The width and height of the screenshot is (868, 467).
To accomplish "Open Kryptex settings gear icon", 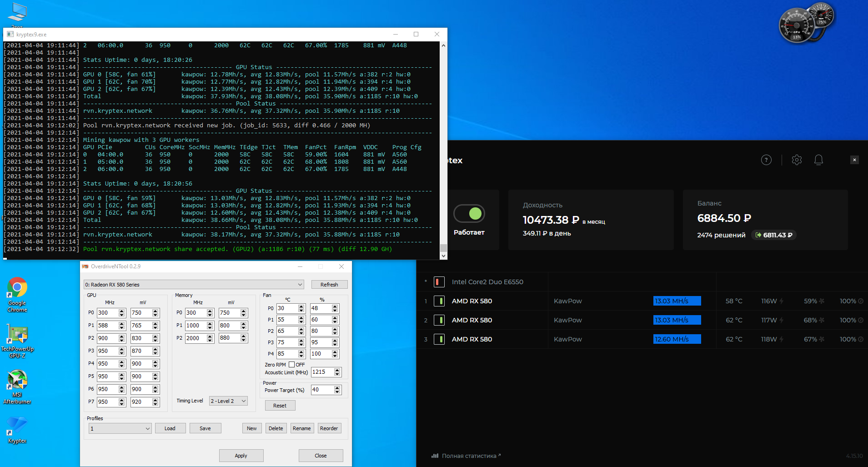I will coord(797,160).
